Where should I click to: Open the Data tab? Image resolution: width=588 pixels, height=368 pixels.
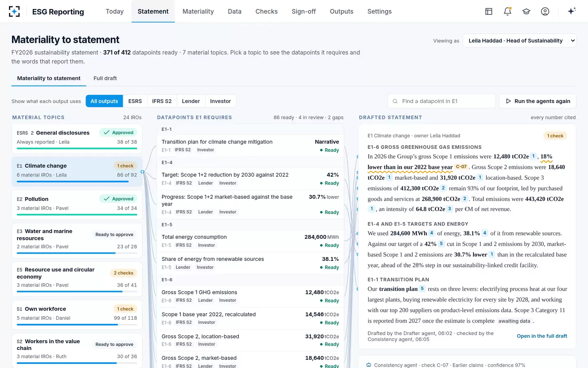click(x=234, y=11)
